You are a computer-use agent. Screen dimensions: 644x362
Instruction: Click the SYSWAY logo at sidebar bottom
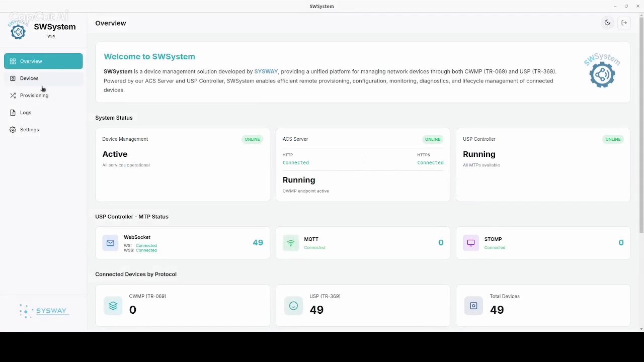coord(43,311)
